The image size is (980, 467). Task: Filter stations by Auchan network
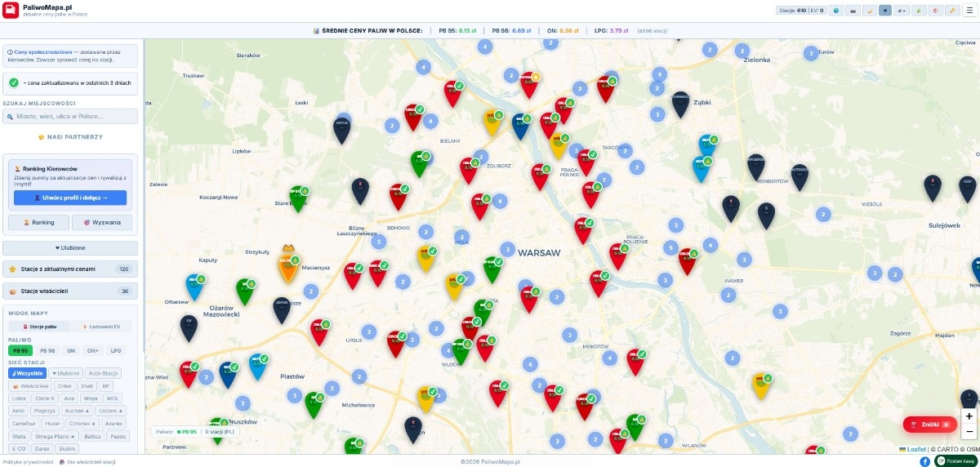[x=77, y=411]
